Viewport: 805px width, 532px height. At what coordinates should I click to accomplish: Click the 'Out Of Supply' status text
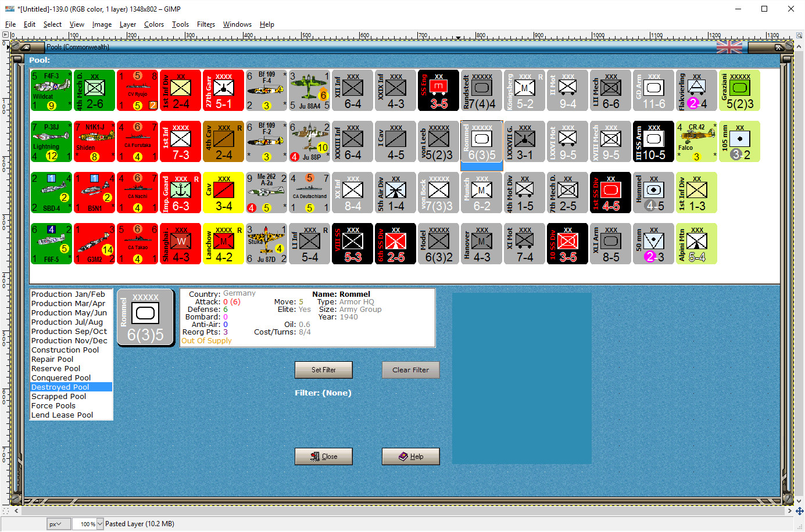206,341
